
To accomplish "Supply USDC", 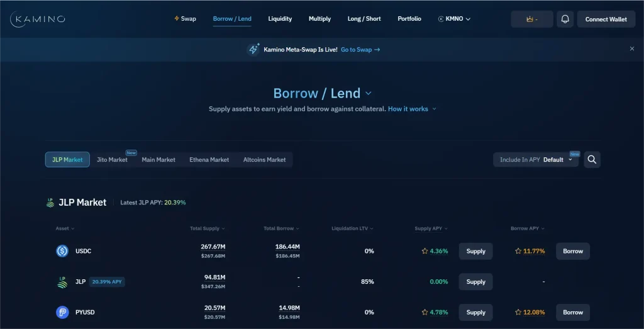I will (475, 251).
